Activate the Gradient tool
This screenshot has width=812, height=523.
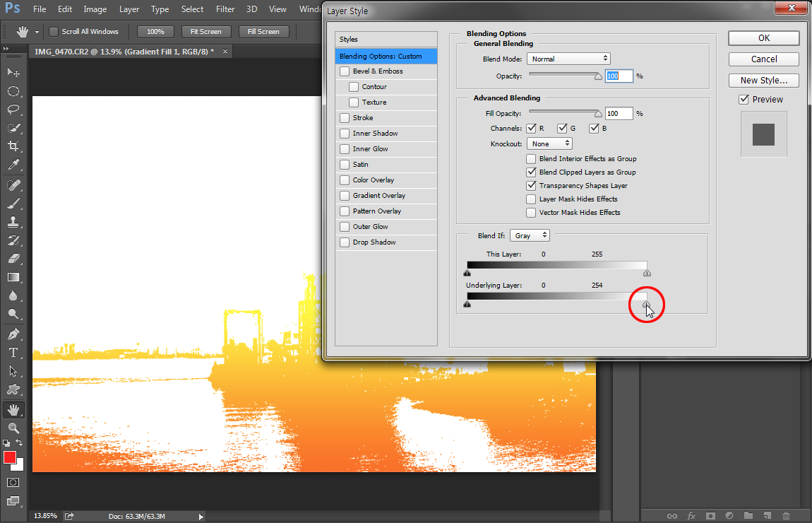[x=13, y=278]
